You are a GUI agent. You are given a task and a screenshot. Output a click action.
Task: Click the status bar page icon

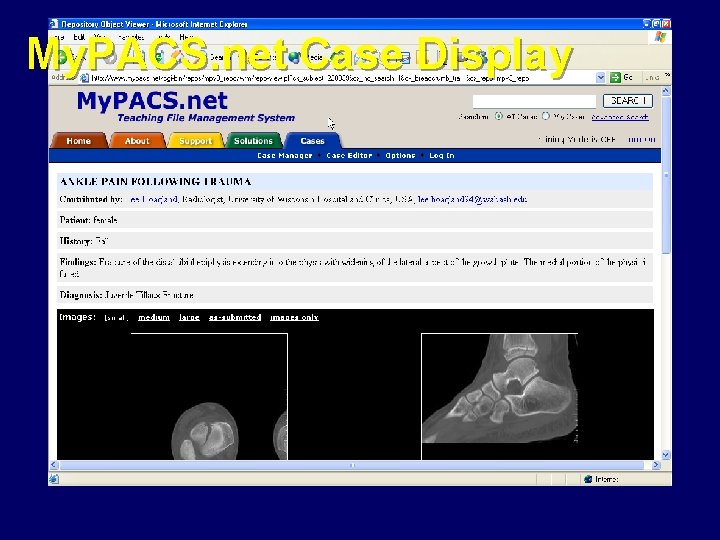point(54,479)
